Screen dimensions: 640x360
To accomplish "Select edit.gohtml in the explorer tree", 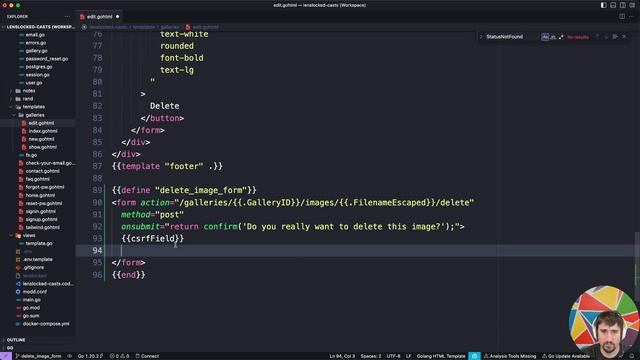I will pyautogui.click(x=41, y=123).
